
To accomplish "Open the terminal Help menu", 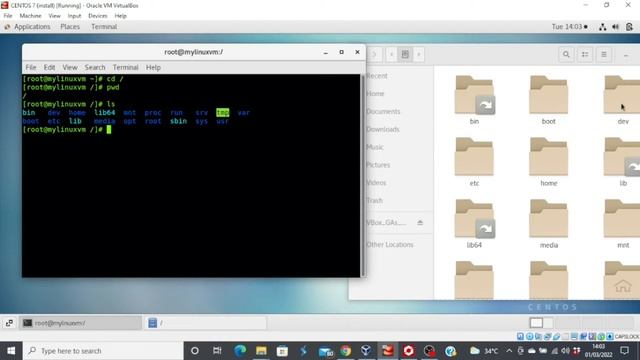I will tap(153, 67).
